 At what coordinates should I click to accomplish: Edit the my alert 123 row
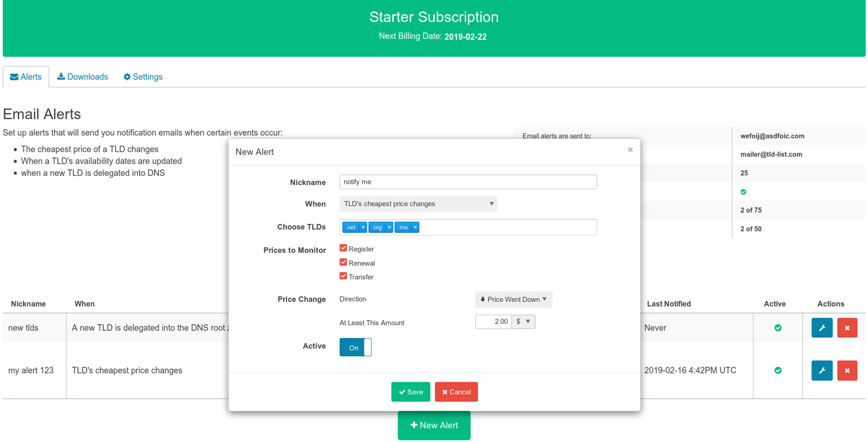tap(822, 371)
